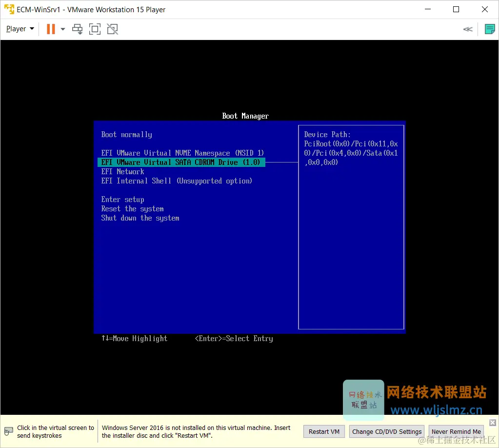Choose Reset the system entry
Screen dimensions: 499x448
(132, 209)
